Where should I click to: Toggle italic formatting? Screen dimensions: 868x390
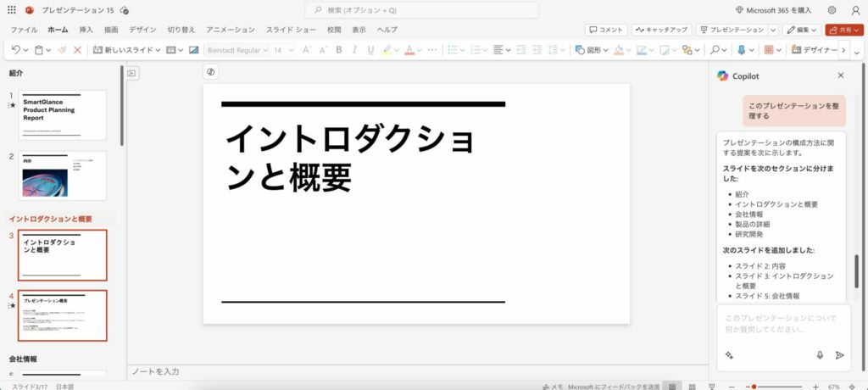pos(355,50)
